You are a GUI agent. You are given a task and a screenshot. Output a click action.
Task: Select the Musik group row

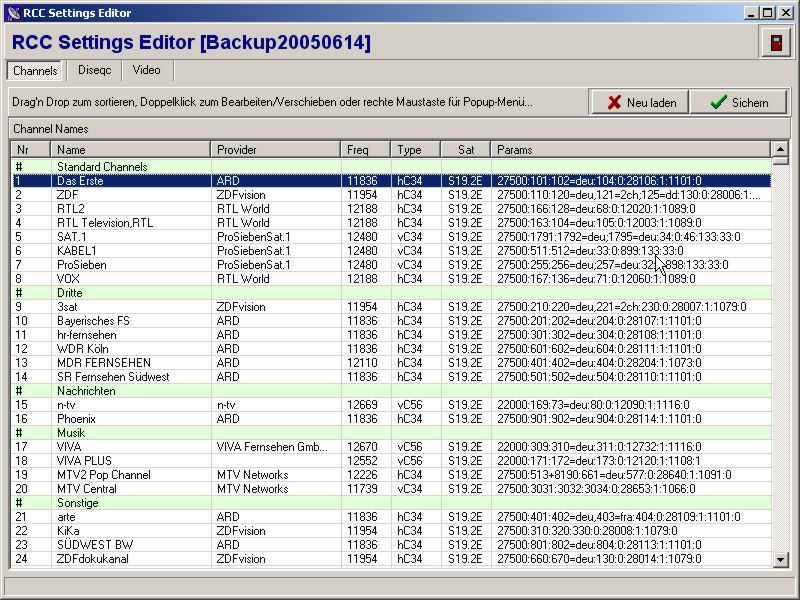coord(391,433)
